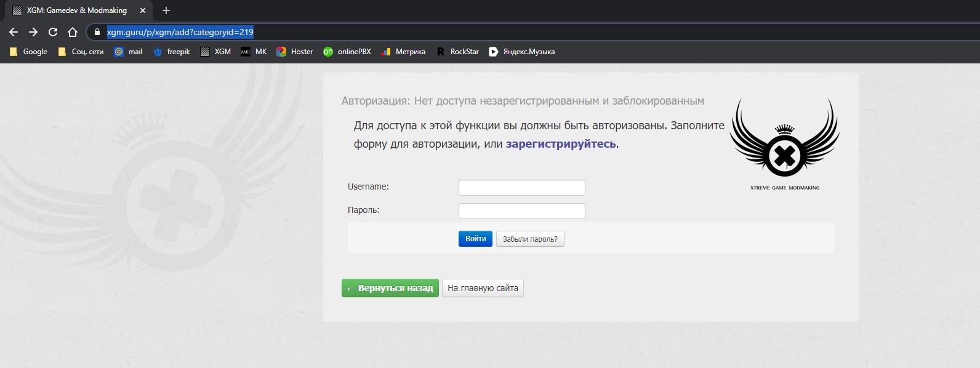Image resolution: width=980 pixels, height=368 pixels.
Task: Click the Войти login button
Action: tap(475, 239)
